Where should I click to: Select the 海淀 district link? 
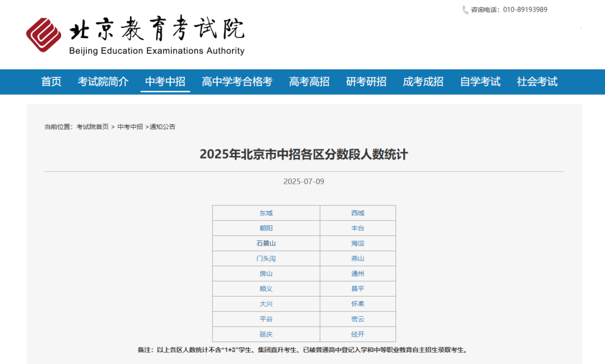(358, 243)
